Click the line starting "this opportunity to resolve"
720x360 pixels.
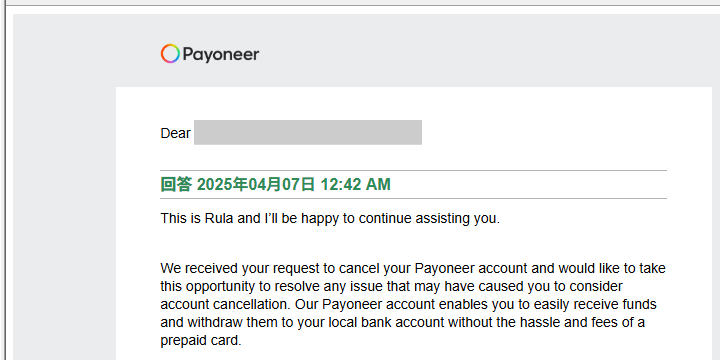pos(391,287)
